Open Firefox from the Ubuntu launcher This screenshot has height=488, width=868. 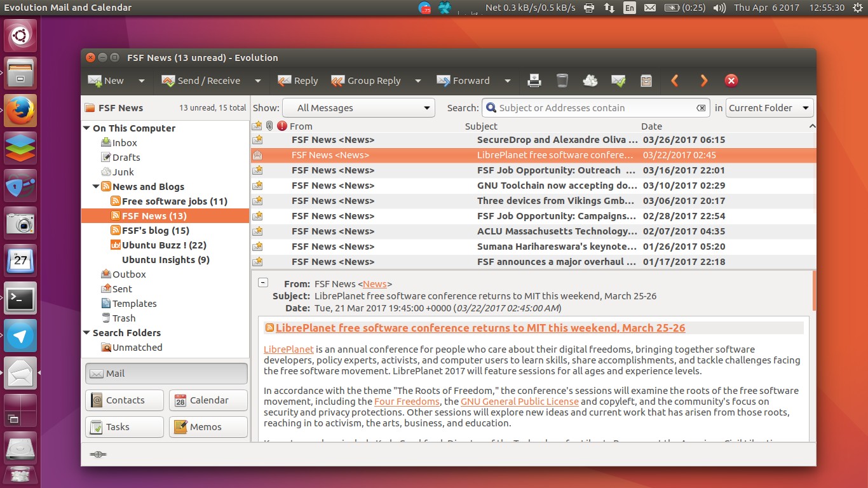(21, 111)
